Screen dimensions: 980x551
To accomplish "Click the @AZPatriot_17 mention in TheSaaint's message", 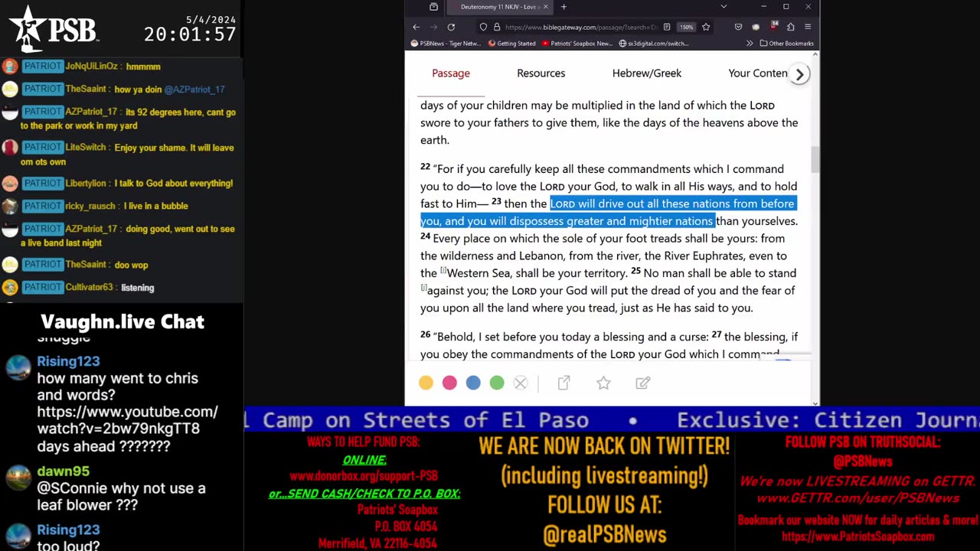I will [x=194, y=90].
